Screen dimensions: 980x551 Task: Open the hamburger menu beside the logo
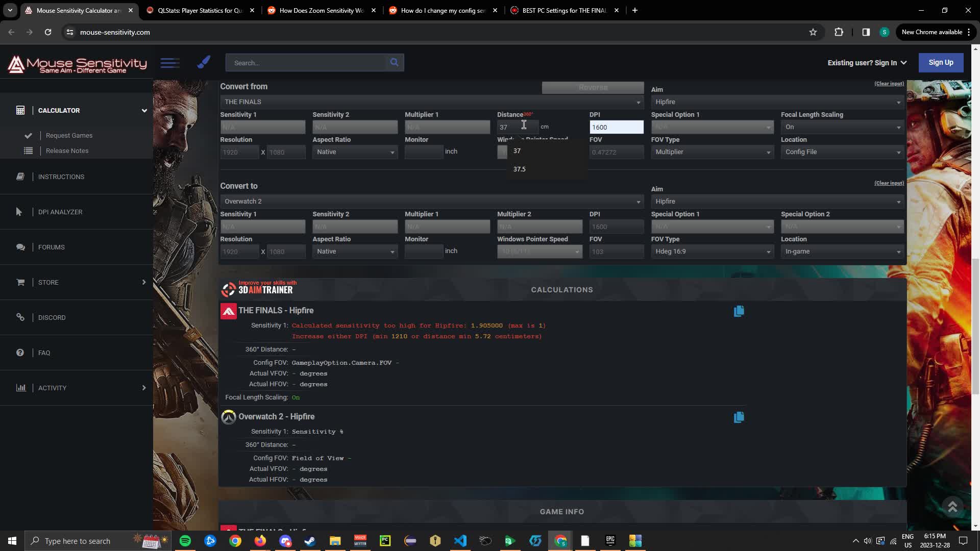170,62
